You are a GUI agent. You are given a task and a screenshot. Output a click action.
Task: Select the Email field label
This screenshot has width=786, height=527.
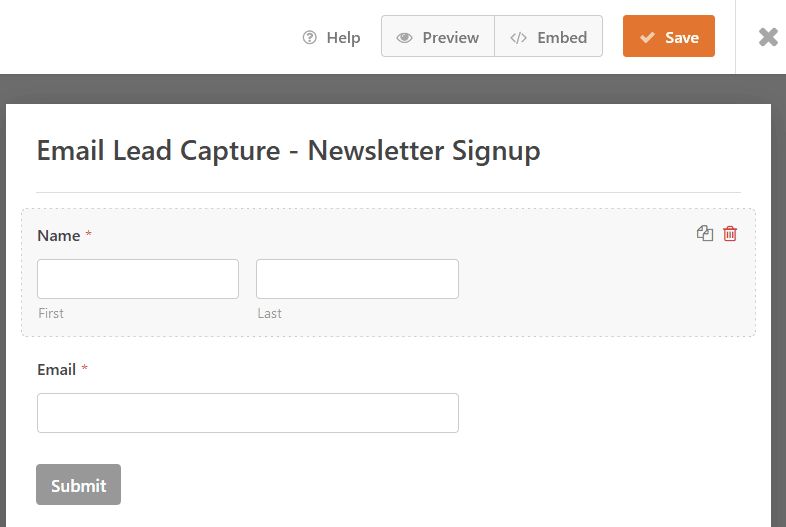(56, 370)
